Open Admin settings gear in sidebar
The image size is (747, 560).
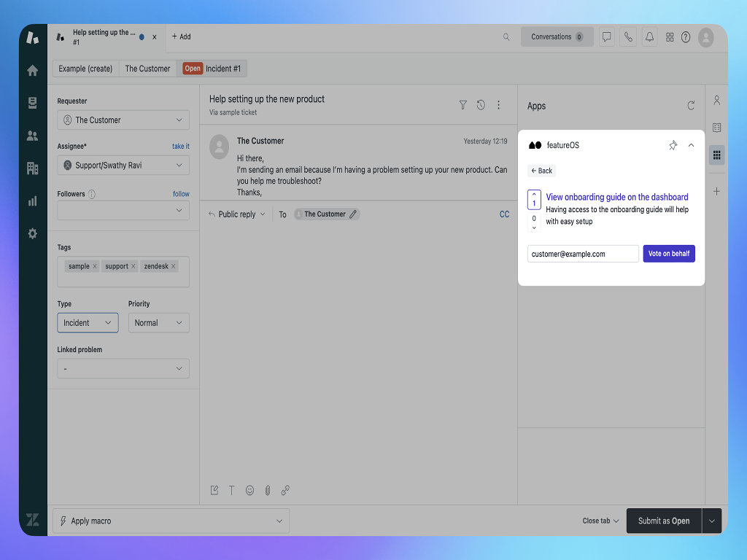coord(32,233)
